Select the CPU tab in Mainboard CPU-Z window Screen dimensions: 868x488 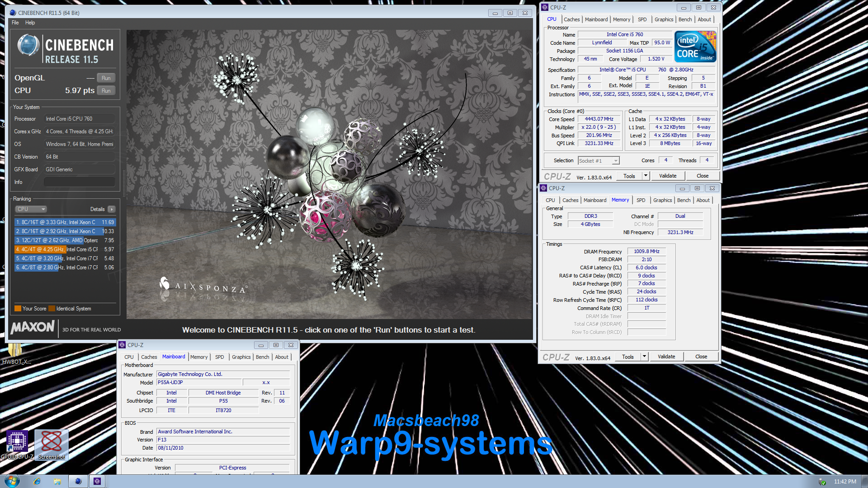[x=129, y=357]
